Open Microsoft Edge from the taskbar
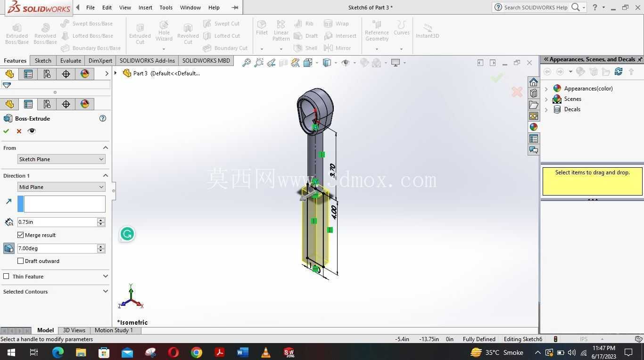644x360 pixels. (x=58, y=352)
